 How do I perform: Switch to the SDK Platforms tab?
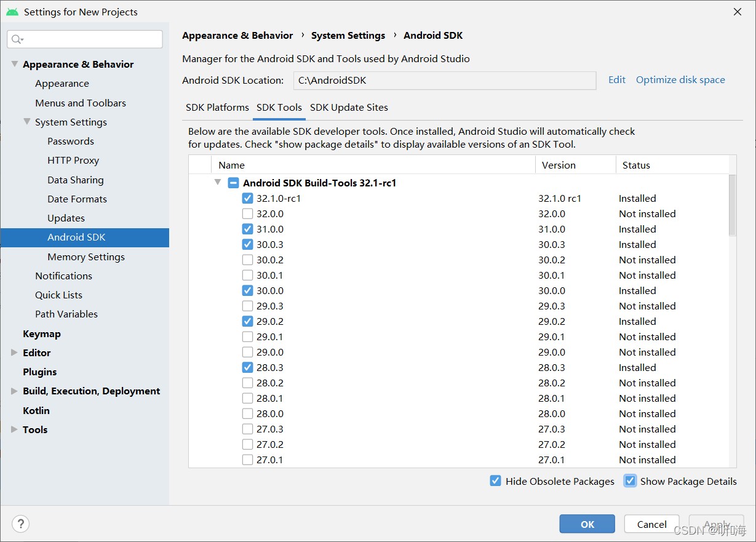tap(217, 107)
